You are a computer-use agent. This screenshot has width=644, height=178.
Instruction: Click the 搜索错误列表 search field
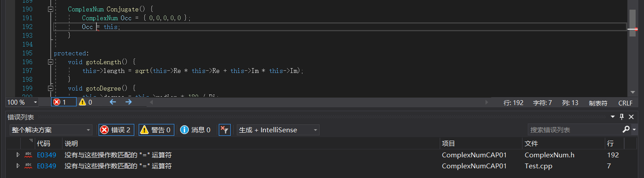(x=574, y=130)
